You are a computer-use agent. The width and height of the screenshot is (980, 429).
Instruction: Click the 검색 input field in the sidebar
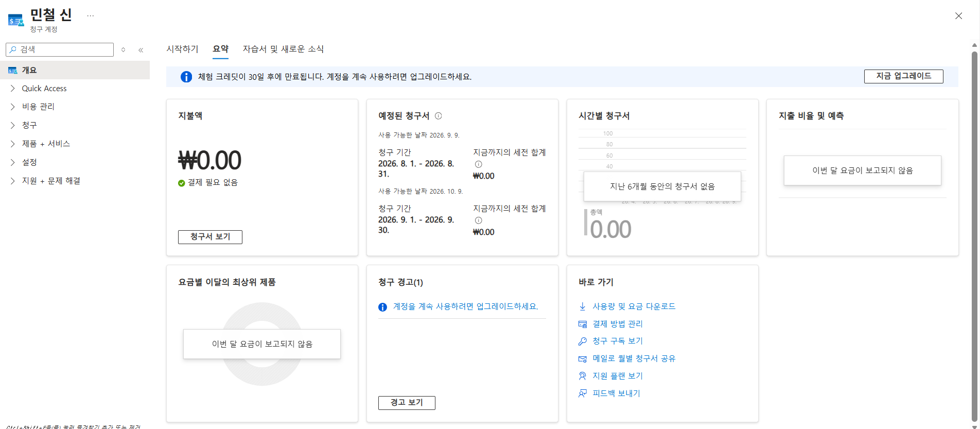[x=60, y=49]
